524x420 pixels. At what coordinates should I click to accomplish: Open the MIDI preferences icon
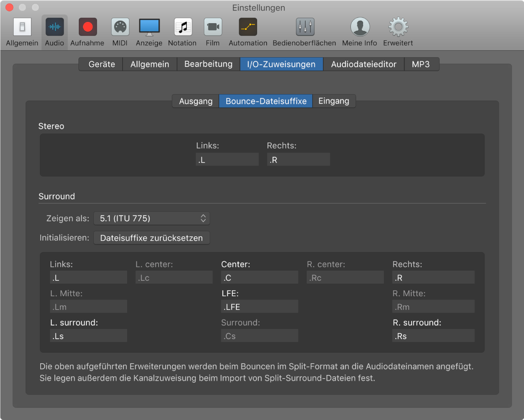click(120, 27)
